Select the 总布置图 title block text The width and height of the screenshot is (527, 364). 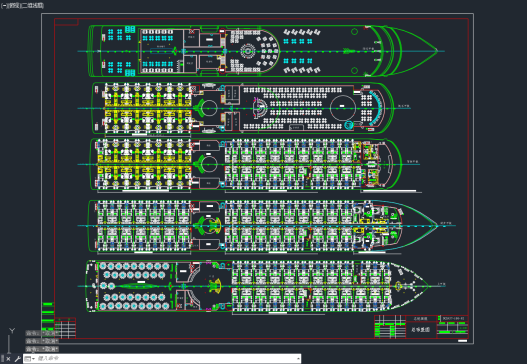(420, 329)
